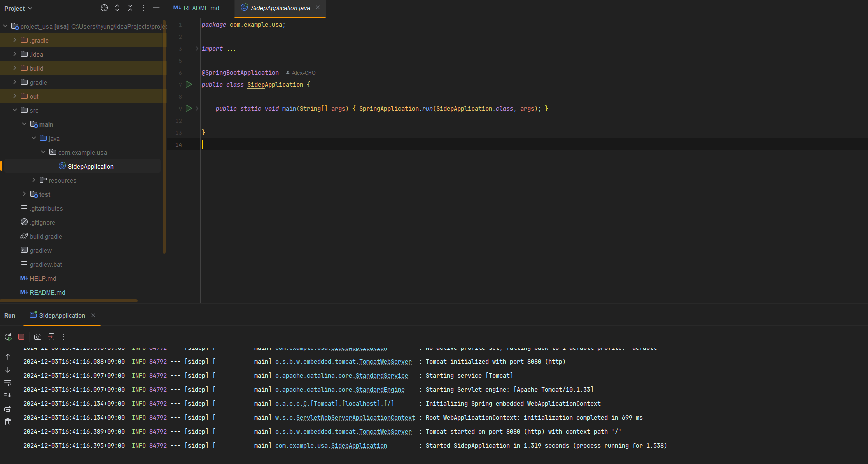The image size is (868, 464).
Task: Click the scroll down arrow in console
Action: click(8, 370)
